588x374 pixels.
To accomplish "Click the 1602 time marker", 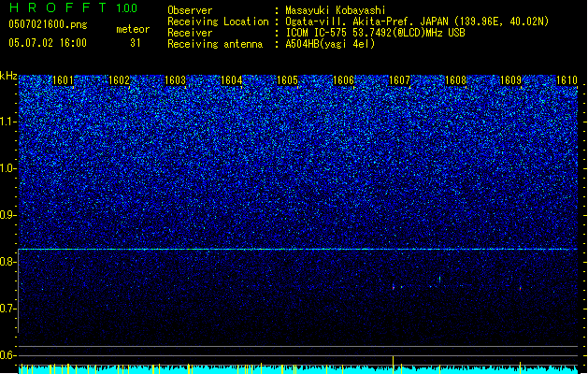I will click(x=119, y=80).
